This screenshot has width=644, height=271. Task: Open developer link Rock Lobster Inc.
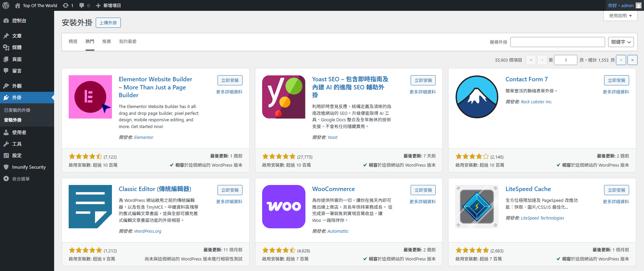point(536,102)
